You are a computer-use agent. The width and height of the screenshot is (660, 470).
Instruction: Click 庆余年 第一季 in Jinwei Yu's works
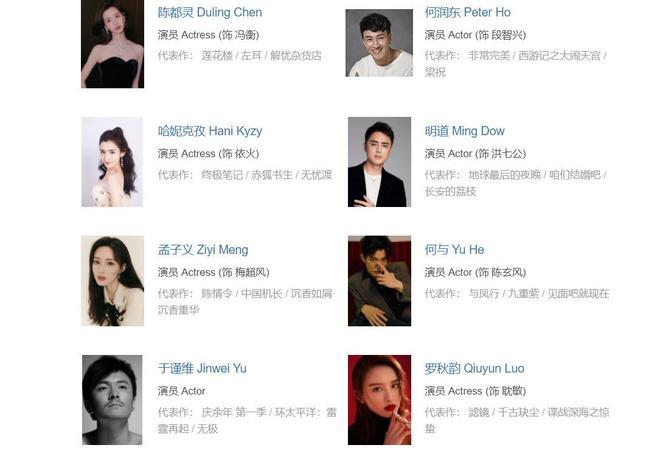(234, 412)
